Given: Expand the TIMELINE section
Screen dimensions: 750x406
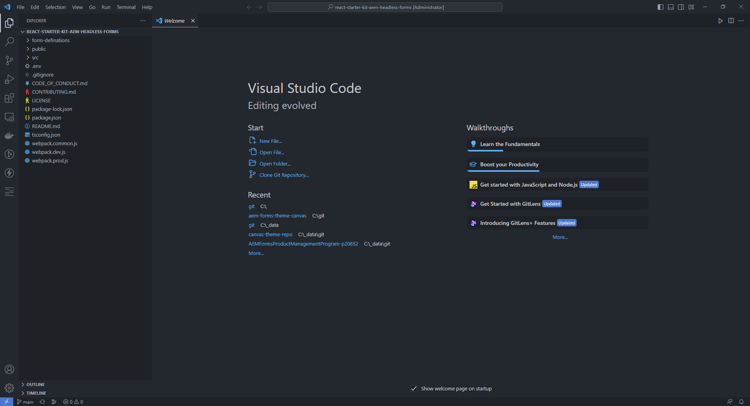Looking at the screenshot, I should point(36,393).
